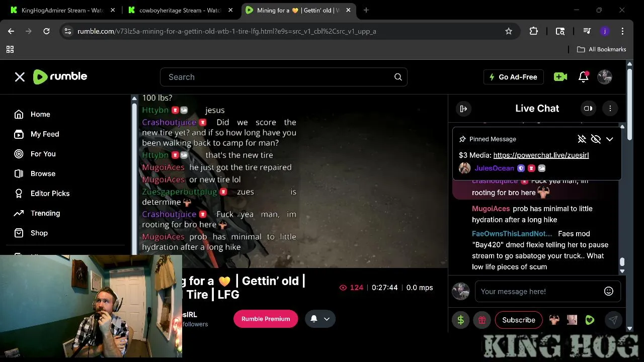Open the Crashoutjuice username in Live Chat
The height and width of the screenshot is (362, 644).
click(495, 181)
